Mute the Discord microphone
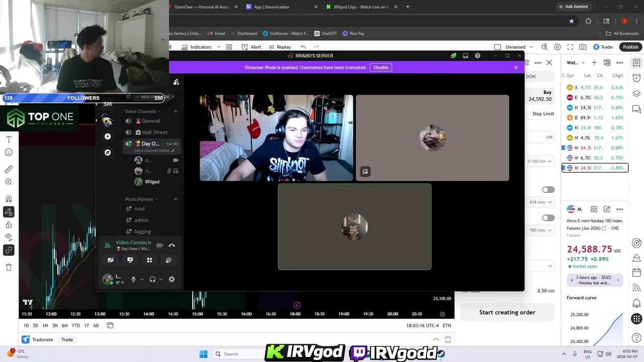This screenshot has width=644, height=362. click(133, 280)
